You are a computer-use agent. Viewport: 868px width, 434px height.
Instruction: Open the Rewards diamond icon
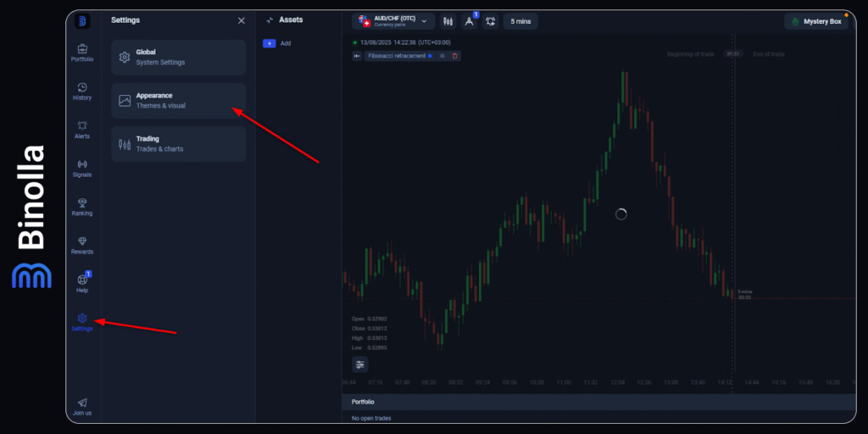82,242
